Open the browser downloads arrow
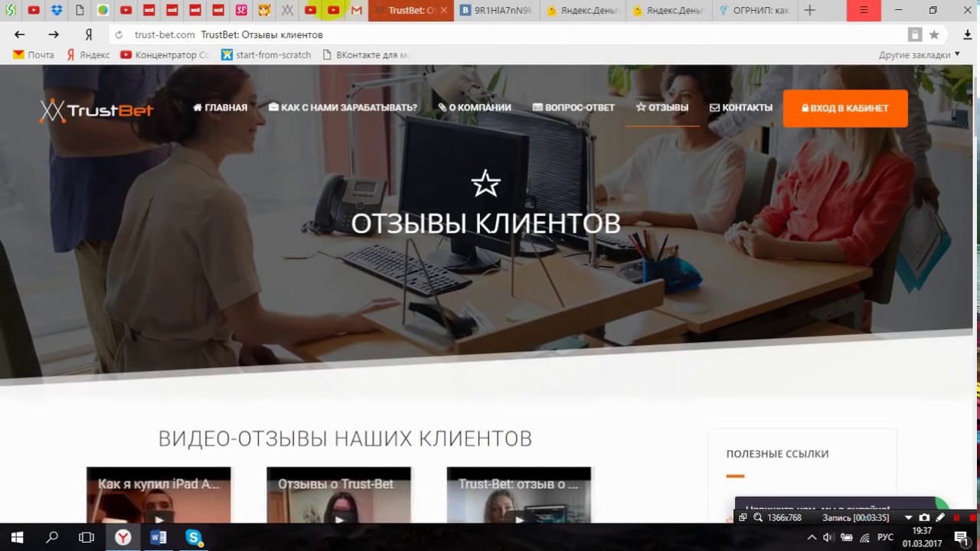The height and width of the screenshot is (551, 980). coord(967,34)
